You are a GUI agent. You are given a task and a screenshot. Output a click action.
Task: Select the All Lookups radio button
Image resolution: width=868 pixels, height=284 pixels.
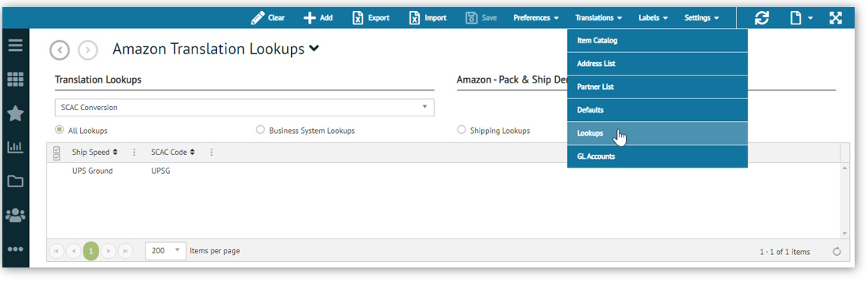click(59, 130)
